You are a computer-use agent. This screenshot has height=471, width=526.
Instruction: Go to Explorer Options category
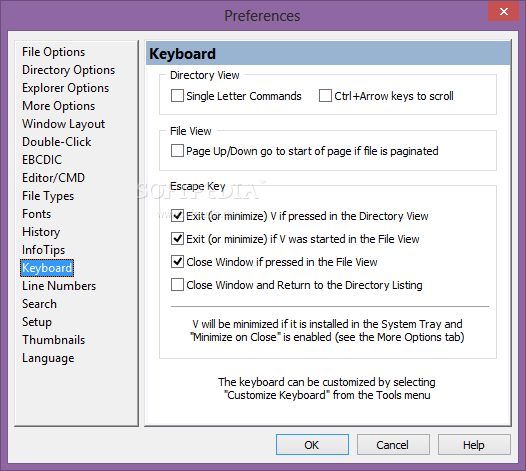coord(65,88)
